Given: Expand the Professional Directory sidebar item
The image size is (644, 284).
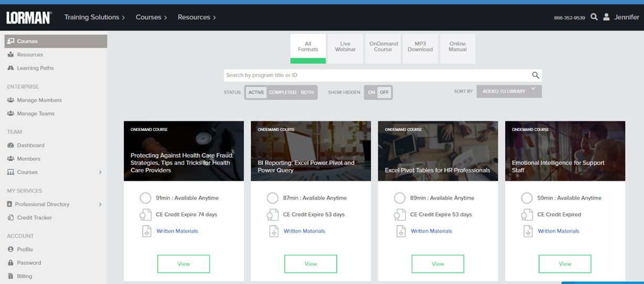Looking at the screenshot, I should pos(100,204).
